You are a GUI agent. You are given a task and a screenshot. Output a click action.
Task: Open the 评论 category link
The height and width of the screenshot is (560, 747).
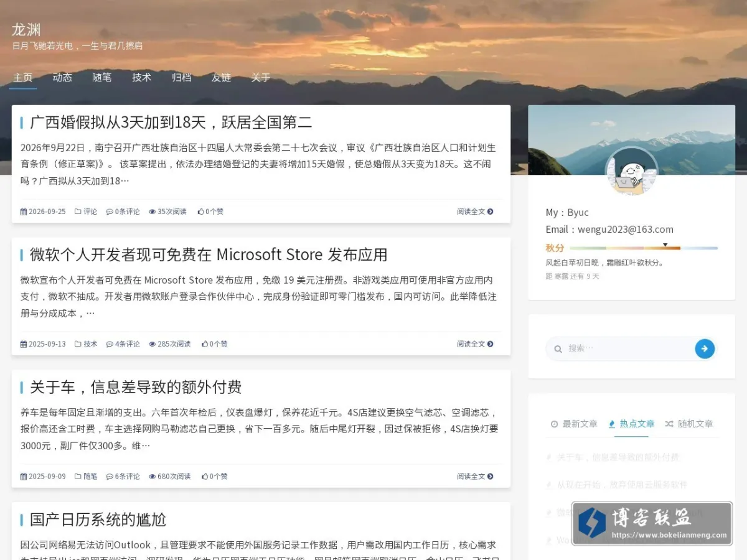click(90, 212)
